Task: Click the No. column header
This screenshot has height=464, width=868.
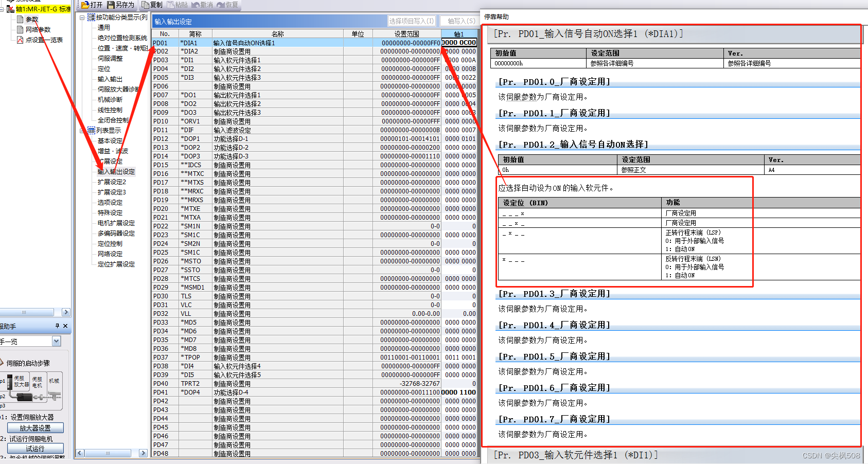Action: pyautogui.click(x=165, y=34)
